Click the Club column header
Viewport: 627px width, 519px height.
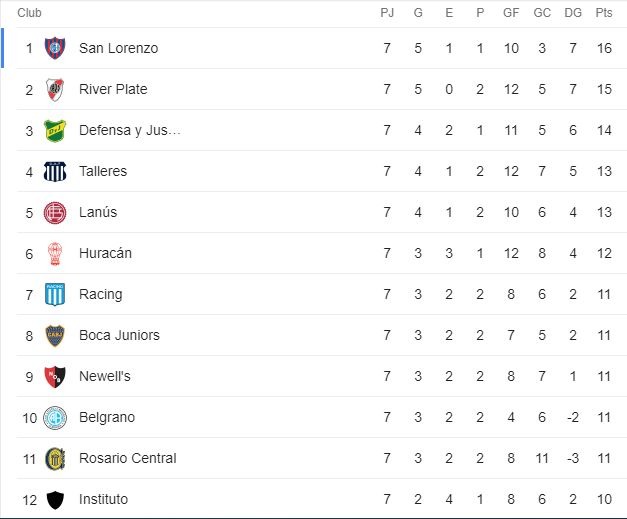[29, 13]
